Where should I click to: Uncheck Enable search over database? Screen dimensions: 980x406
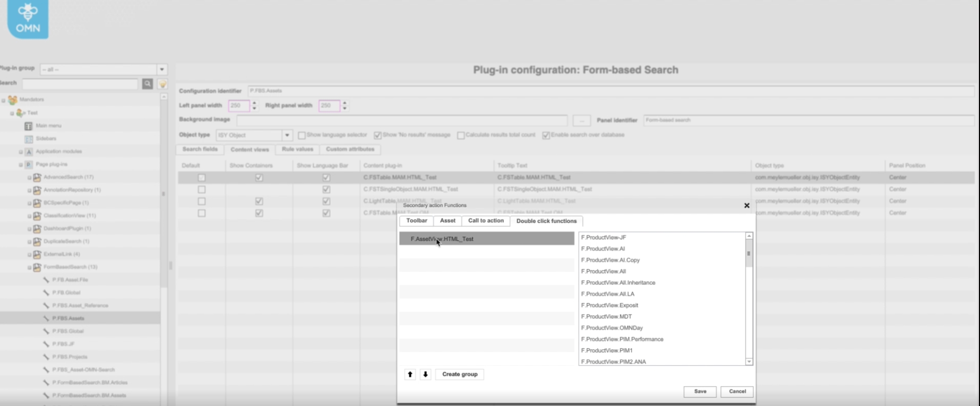pos(546,136)
